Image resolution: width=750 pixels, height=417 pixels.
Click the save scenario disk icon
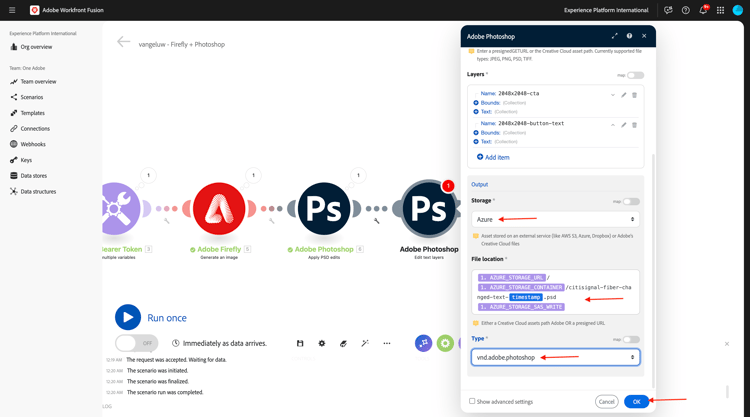[300, 343]
